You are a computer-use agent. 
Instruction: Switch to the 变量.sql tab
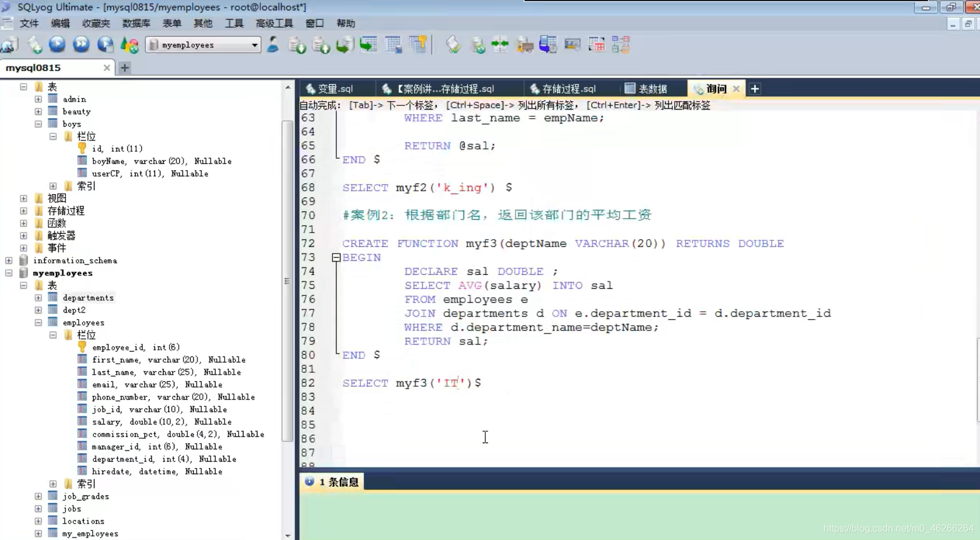point(336,89)
